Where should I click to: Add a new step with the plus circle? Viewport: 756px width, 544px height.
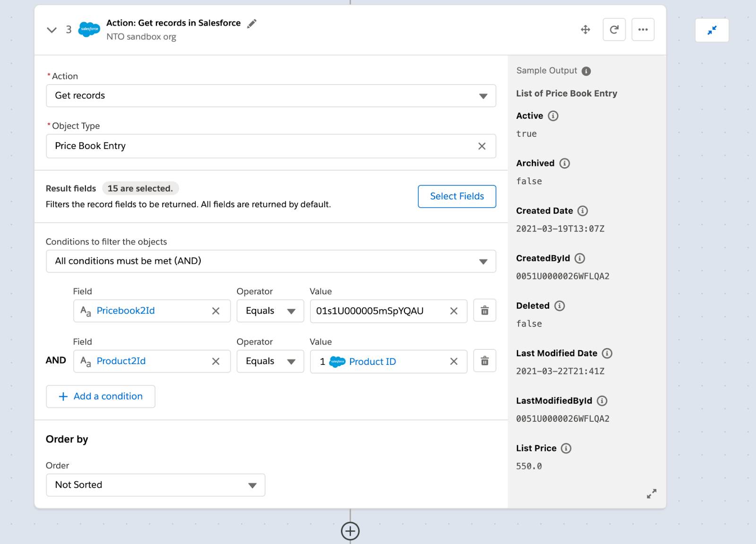(350, 531)
